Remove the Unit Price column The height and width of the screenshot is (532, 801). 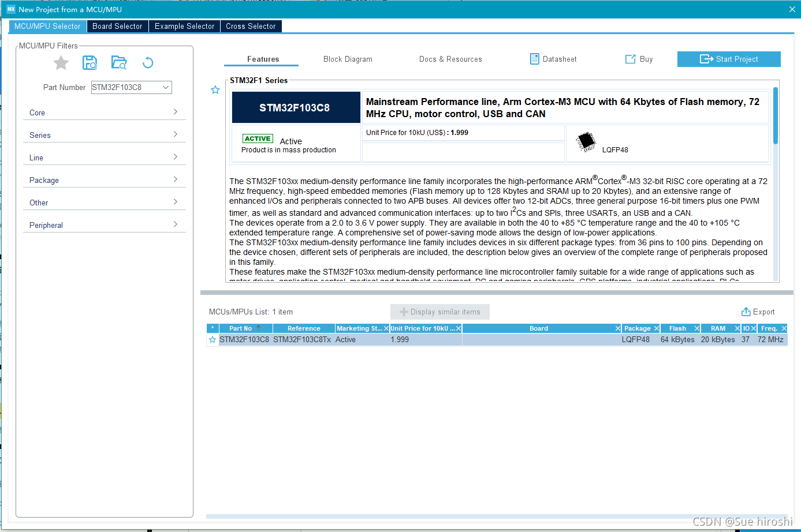pos(459,328)
